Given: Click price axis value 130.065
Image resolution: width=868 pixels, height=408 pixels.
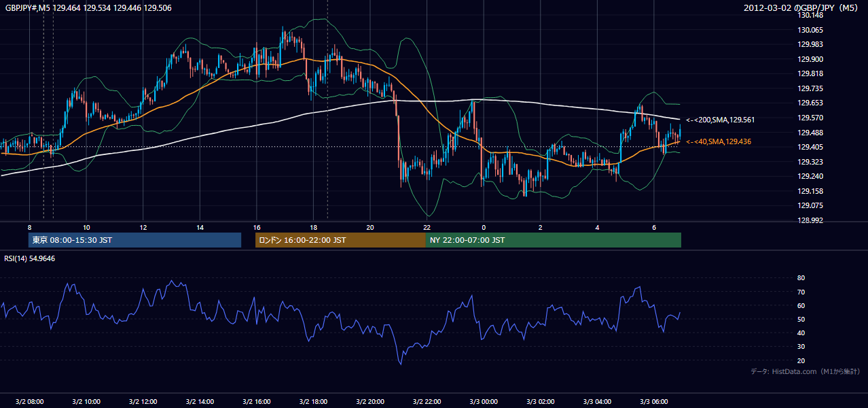Looking at the screenshot, I should click(812, 30).
